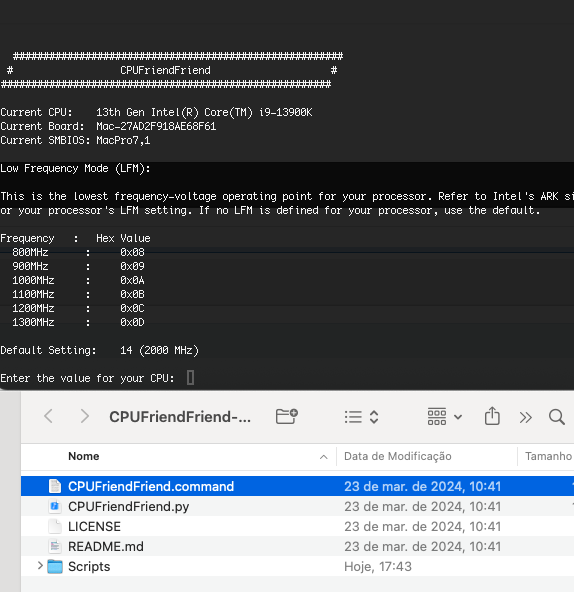Screen dimensions: 574x592
Task: Click the Scripts folder icon
Action: 55,566
